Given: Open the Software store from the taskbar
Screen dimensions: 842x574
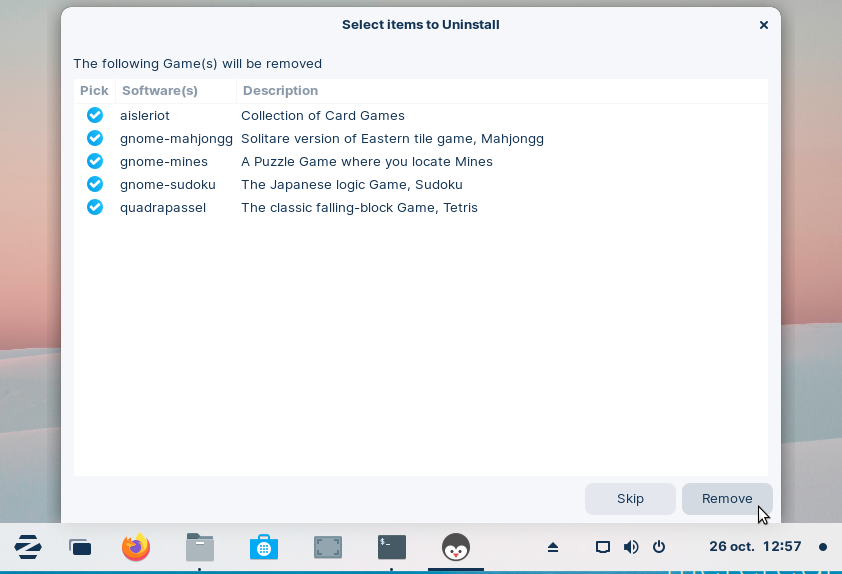Looking at the screenshot, I should 264,547.
